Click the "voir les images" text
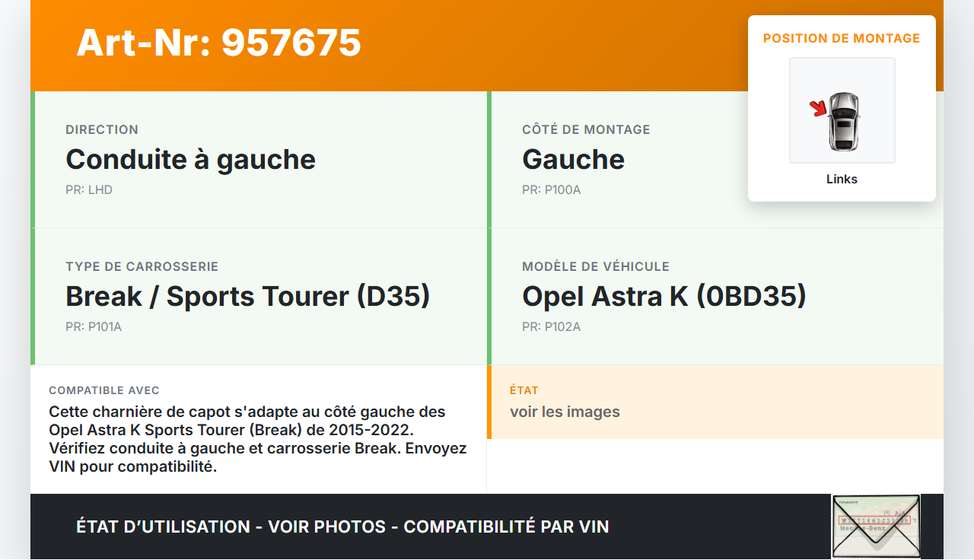 tap(565, 412)
